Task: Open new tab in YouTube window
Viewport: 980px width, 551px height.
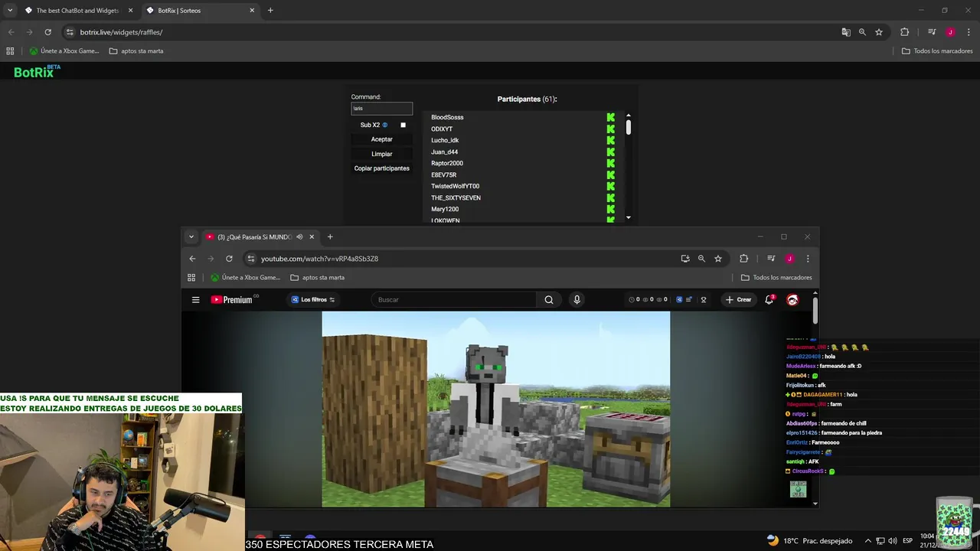Action: pos(330,237)
